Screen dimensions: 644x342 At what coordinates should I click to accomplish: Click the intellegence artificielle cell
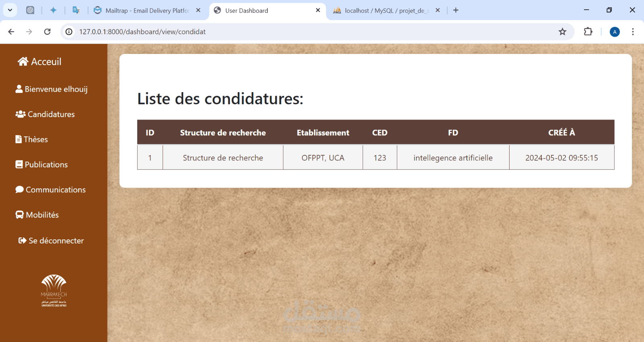pyautogui.click(x=453, y=158)
